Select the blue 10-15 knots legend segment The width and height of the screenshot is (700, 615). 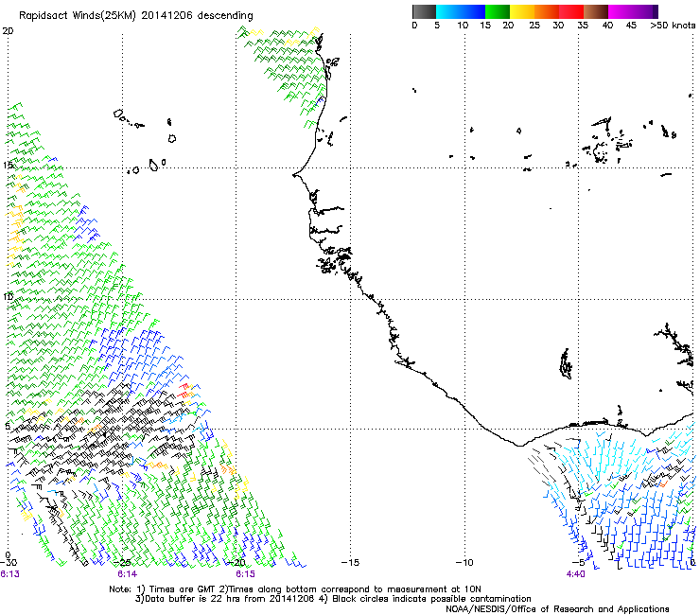473,11
